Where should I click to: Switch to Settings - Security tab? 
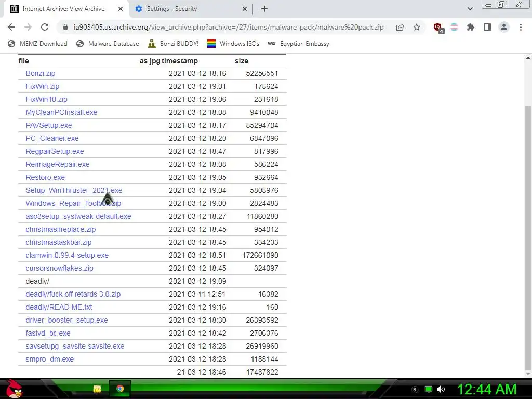coord(191,9)
